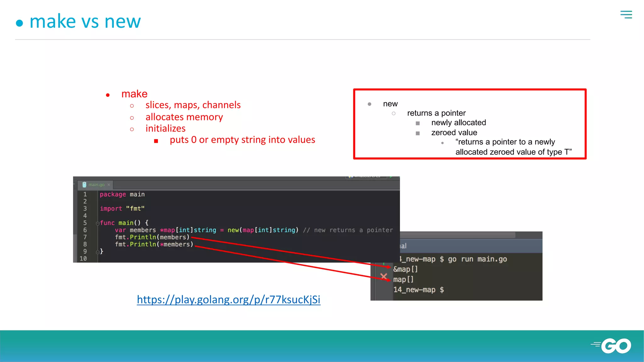Click the 'newly allocated' bullet
644x362 pixels.
point(458,123)
